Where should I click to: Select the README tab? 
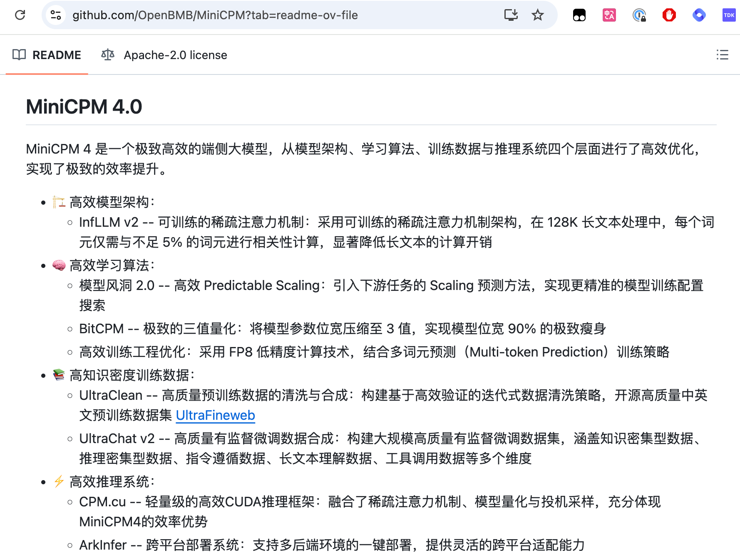(47, 55)
